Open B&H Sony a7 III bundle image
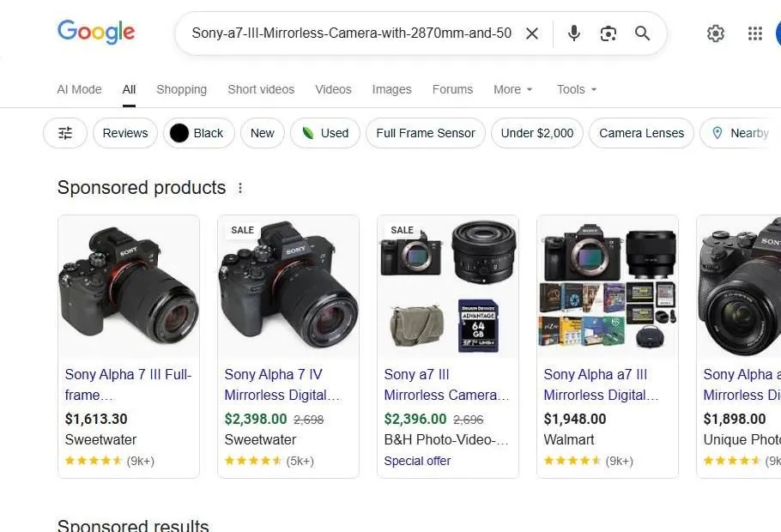781x532 pixels. point(448,287)
